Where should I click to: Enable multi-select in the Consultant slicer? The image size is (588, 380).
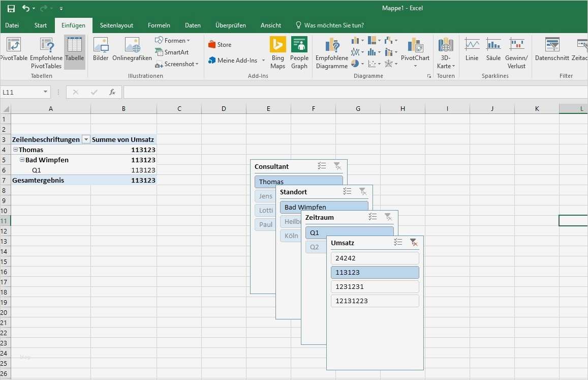pyautogui.click(x=322, y=166)
